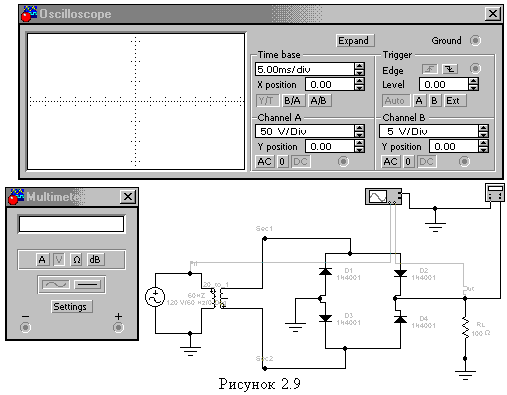Set Multimeter to voltmeter mode V

(59, 260)
